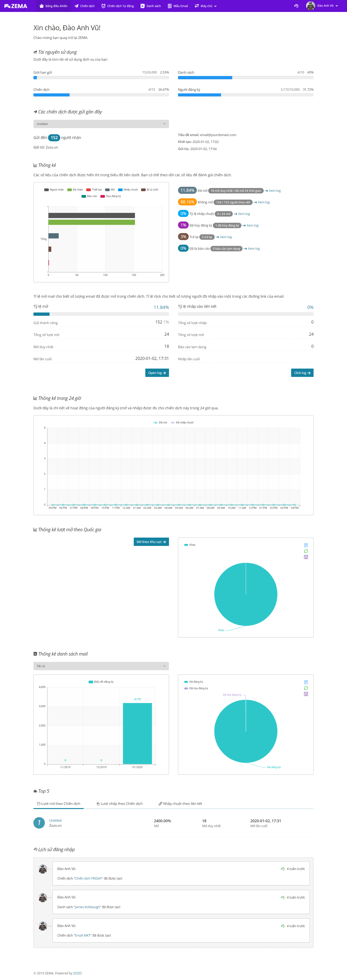Open data view icon on subscriber pie chart
This screenshot has height=980, width=347.
coord(306,682)
